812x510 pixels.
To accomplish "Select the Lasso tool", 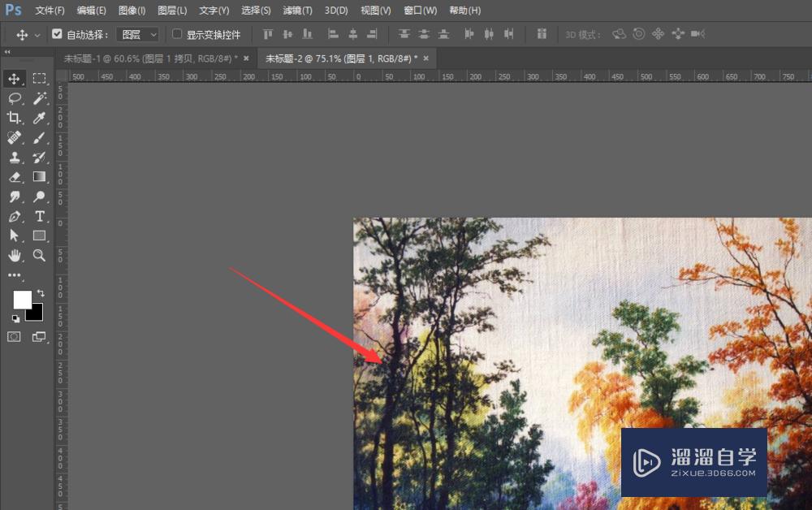I will click(x=14, y=98).
